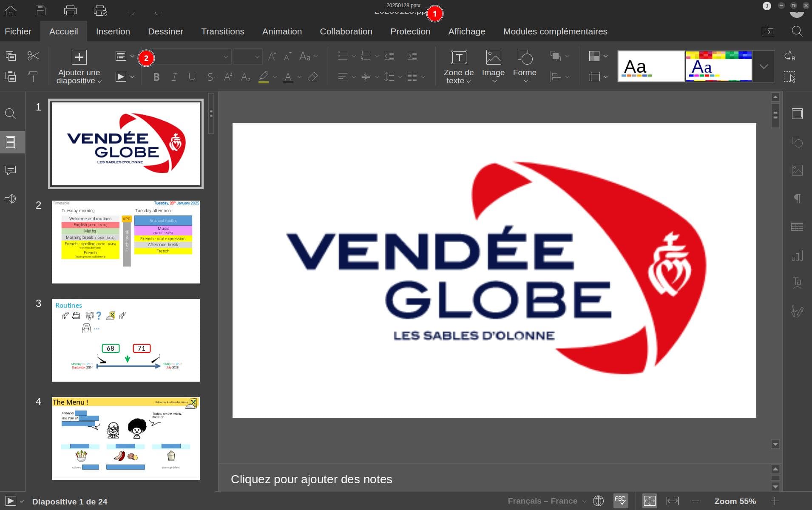Image resolution: width=812 pixels, height=510 pixels.
Task: Click the Quick print icon
Action: pyautogui.click(x=100, y=10)
